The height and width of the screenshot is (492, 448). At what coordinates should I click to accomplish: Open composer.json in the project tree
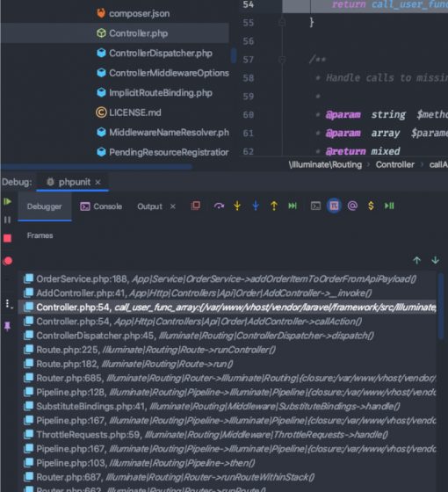[x=133, y=13]
